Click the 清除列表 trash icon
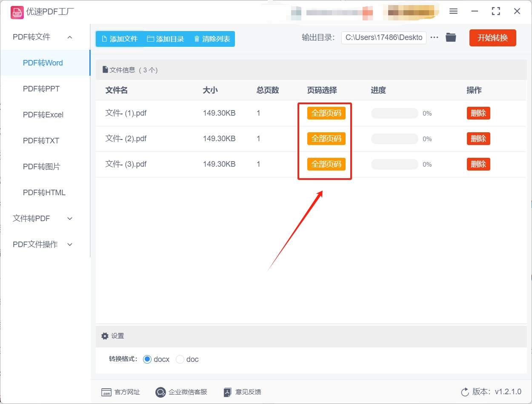This screenshot has height=404, width=532. [196, 38]
